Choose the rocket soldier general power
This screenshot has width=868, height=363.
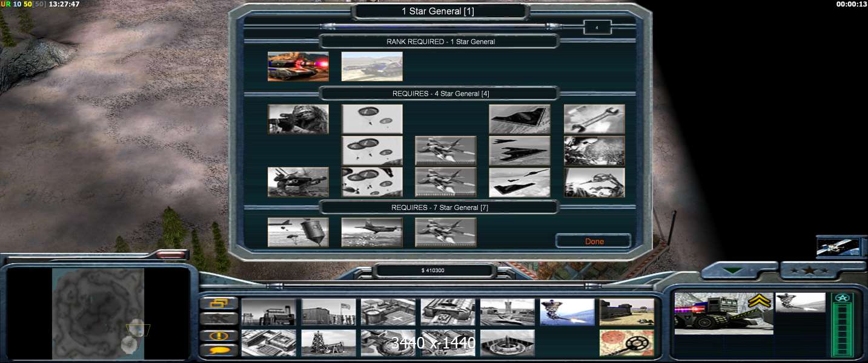pos(298,182)
